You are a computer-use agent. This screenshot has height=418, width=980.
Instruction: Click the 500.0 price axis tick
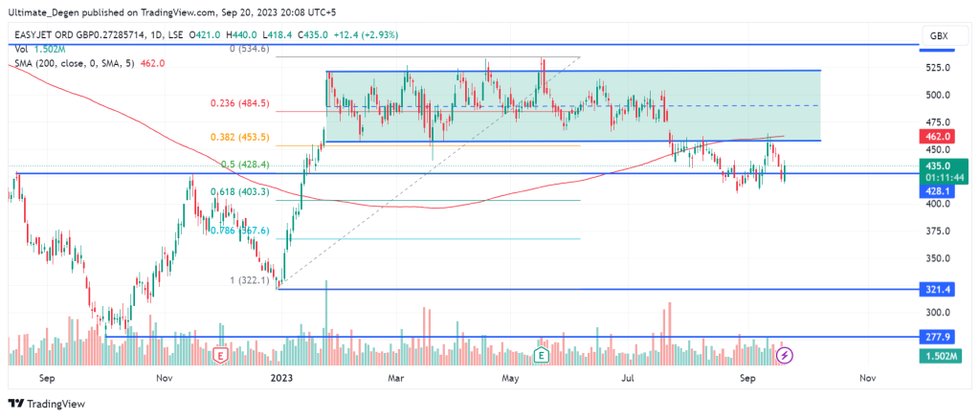pyautogui.click(x=938, y=95)
